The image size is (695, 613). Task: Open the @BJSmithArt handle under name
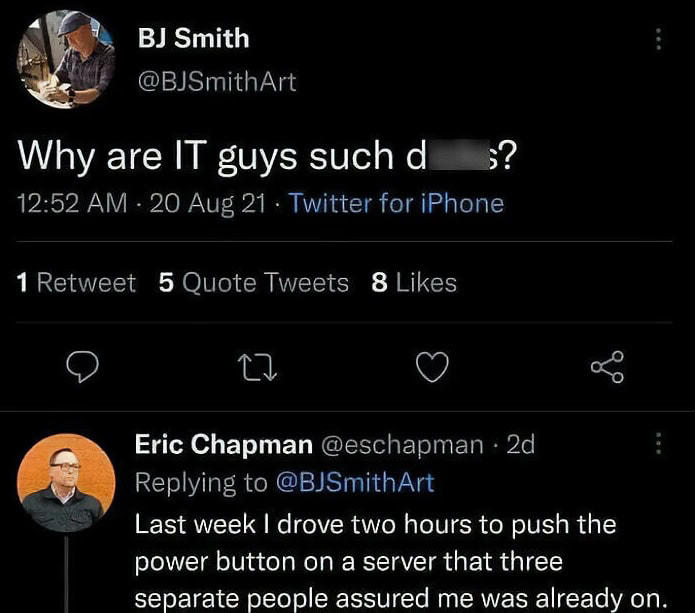(218, 82)
